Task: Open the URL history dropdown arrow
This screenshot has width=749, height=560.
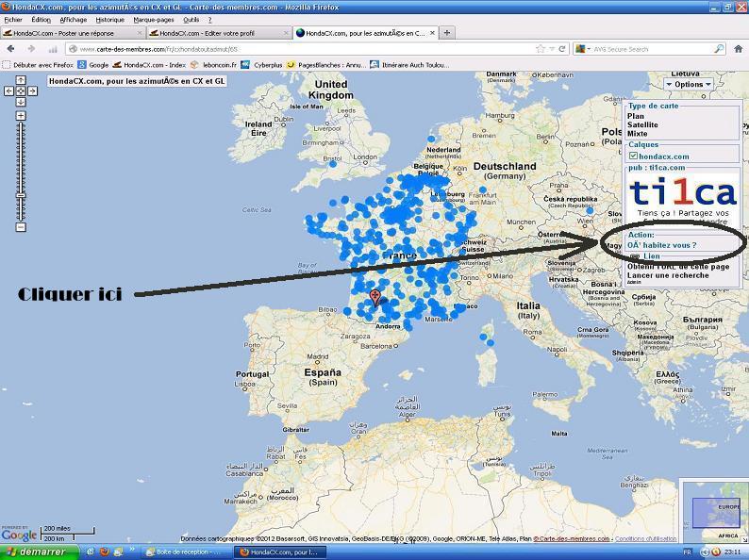Action: [x=552, y=49]
